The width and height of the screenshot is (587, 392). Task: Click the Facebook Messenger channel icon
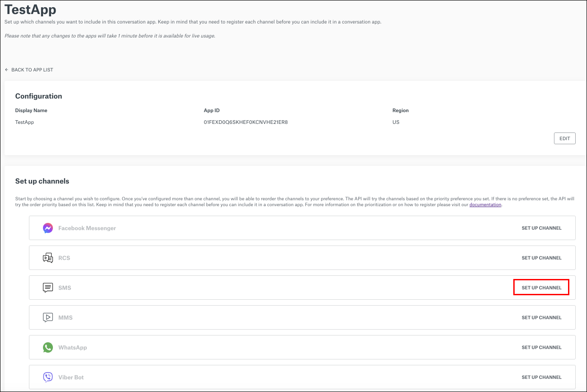coord(47,228)
